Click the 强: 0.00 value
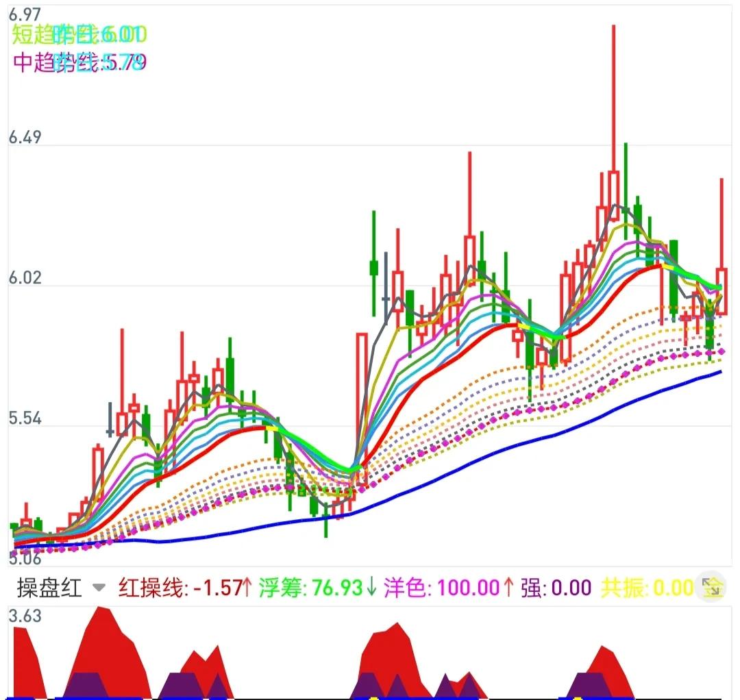 [x=556, y=588]
